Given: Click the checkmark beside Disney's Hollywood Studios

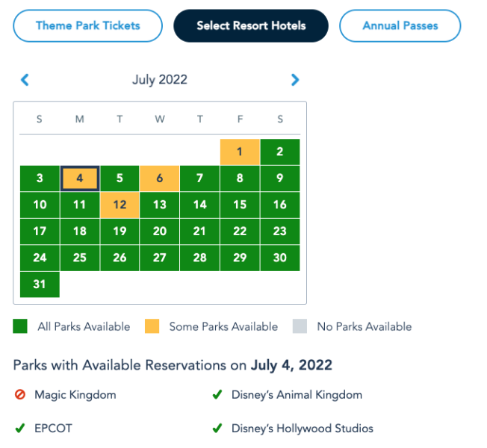Looking at the screenshot, I should [217, 429].
